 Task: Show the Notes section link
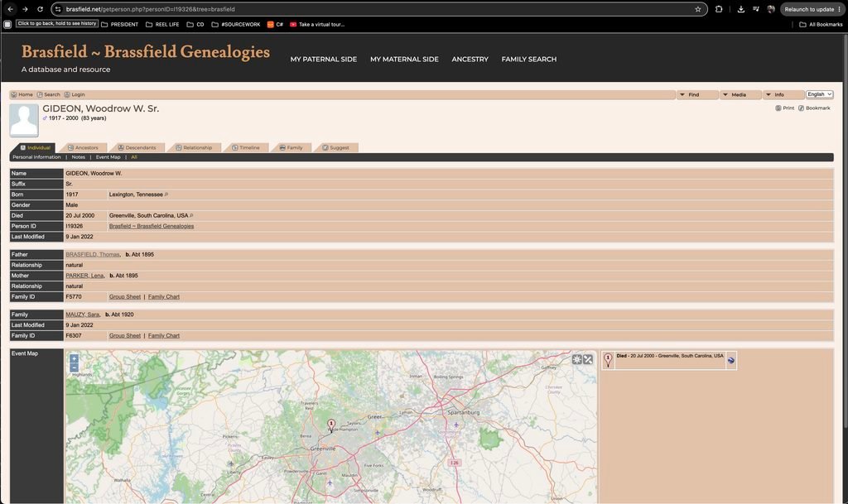pos(79,157)
